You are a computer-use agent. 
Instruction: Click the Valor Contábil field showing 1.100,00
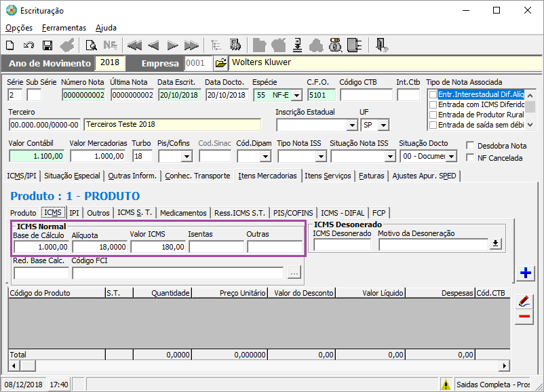[37, 156]
